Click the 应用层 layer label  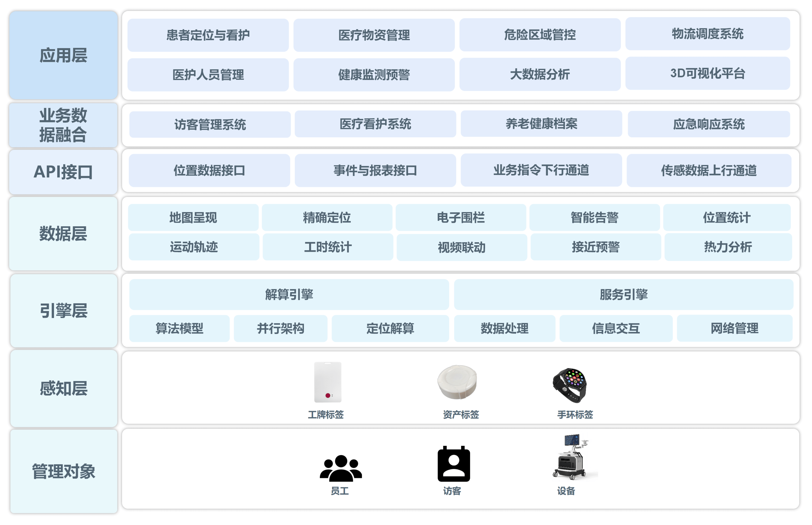63,55
